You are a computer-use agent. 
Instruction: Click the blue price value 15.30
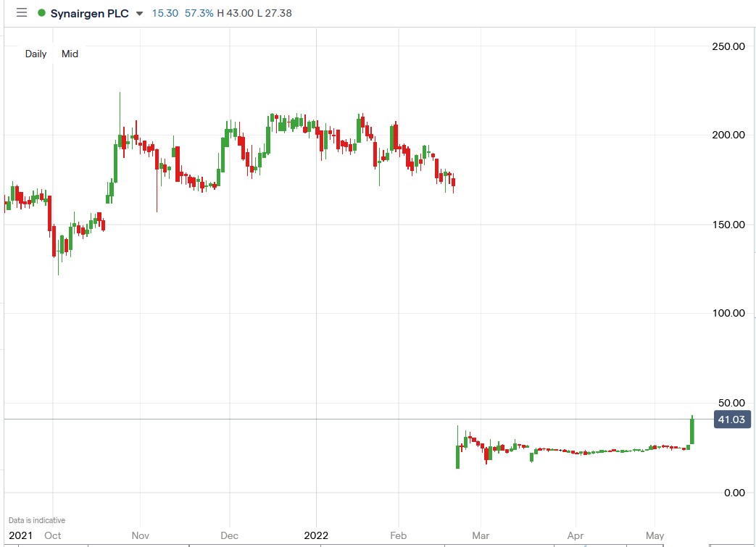[165, 12]
